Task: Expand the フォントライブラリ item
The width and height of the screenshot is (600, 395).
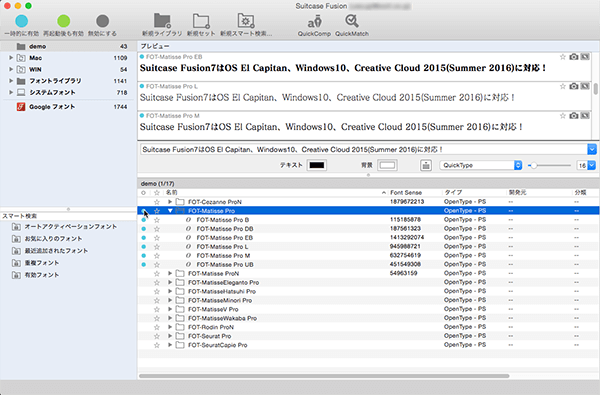Action: tap(11, 81)
